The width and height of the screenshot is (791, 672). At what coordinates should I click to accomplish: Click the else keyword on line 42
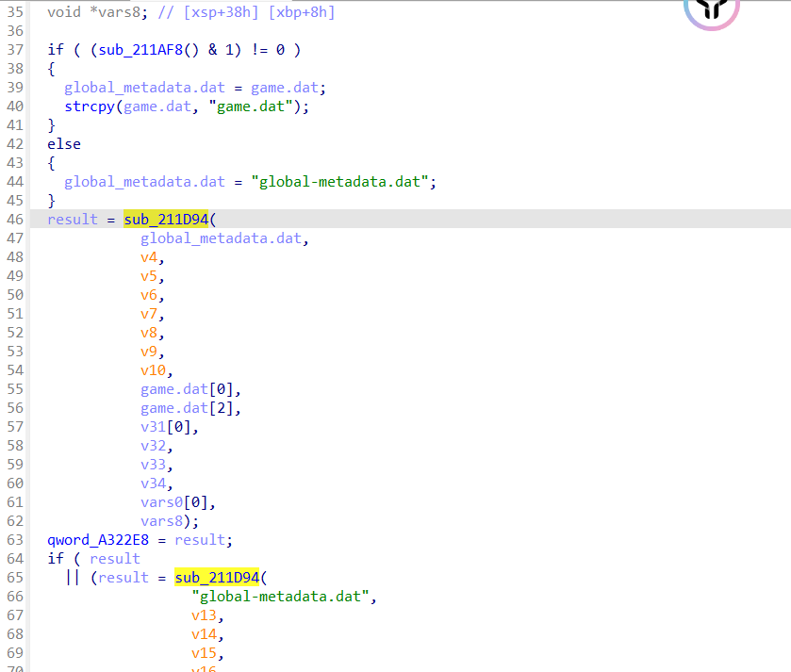64,144
